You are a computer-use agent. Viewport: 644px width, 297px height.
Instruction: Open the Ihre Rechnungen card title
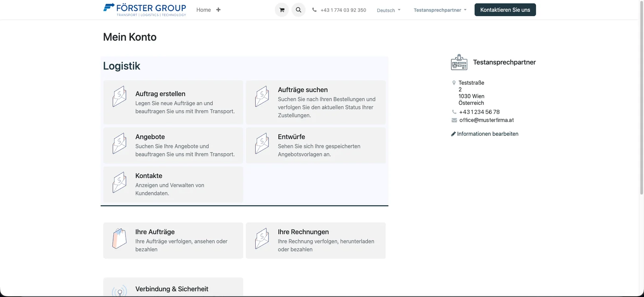tap(303, 232)
